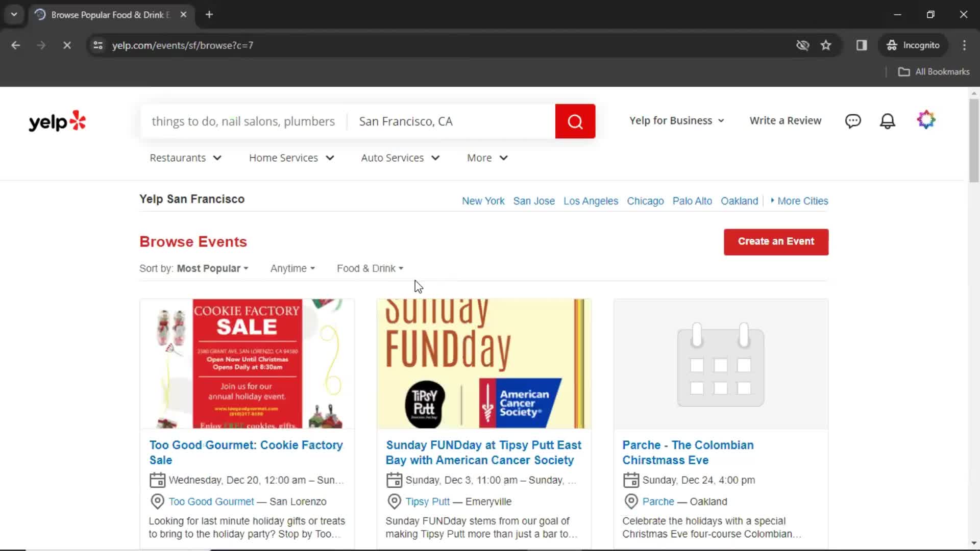Bookmark this page with the star icon
This screenshot has height=551, width=980.
[x=826, y=45]
